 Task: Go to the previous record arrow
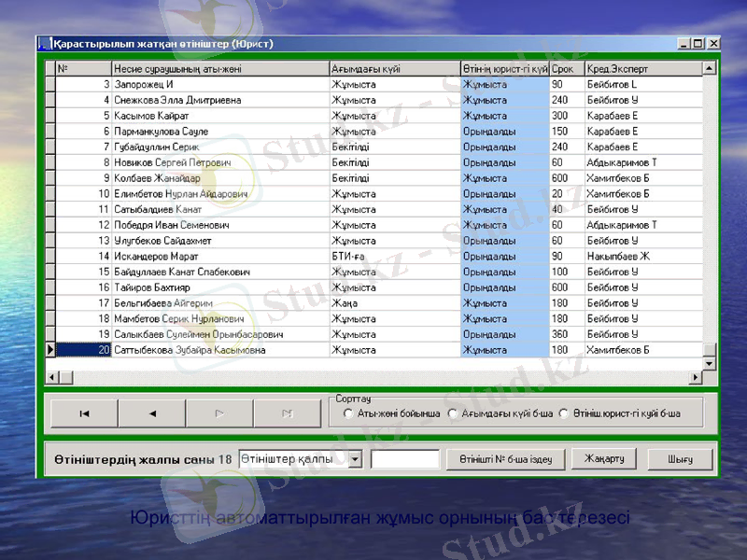tap(152, 413)
